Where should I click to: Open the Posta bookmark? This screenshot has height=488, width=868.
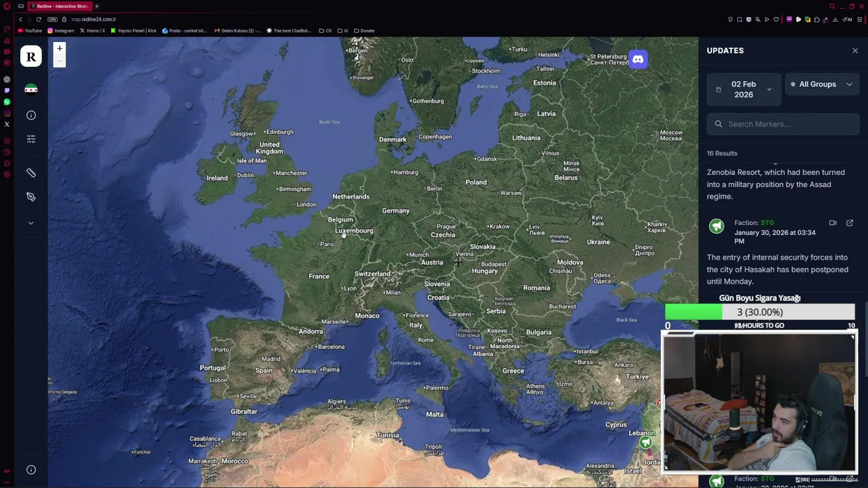coord(184,30)
